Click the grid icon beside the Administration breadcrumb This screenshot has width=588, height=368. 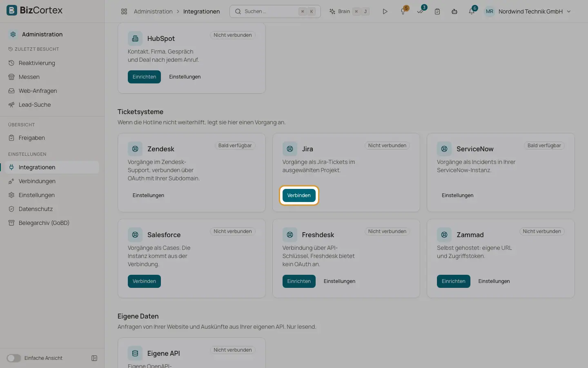pyautogui.click(x=124, y=11)
